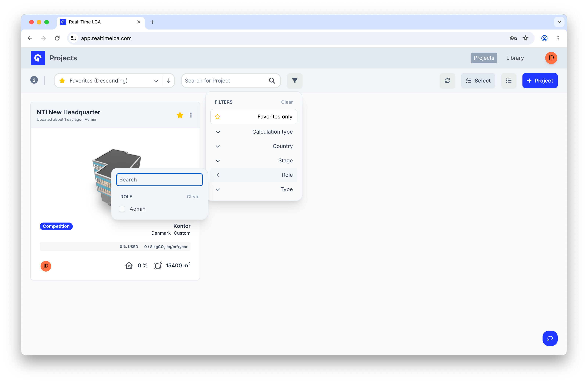
Task: Toggle sort direction arrow button
Action: click(x=169, y=80)
